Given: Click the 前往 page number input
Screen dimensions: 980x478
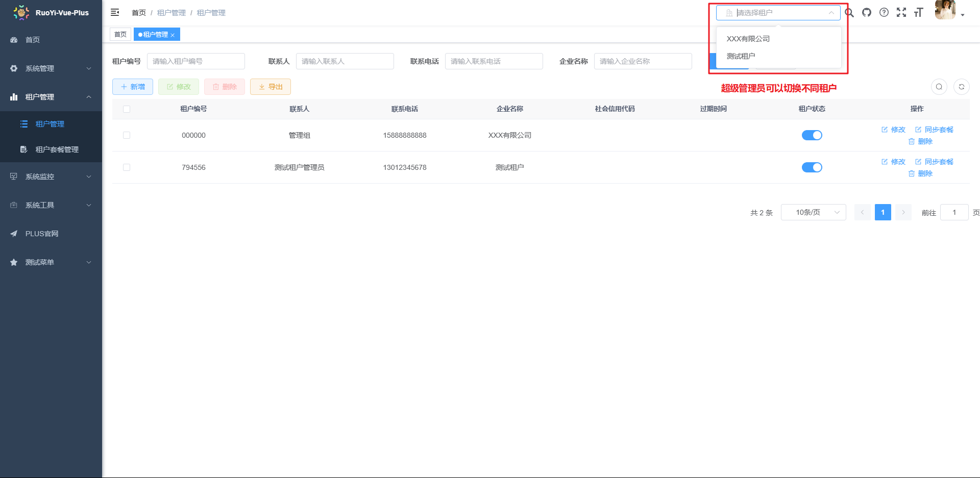Looking at the screenshot, I should point(954,212).
